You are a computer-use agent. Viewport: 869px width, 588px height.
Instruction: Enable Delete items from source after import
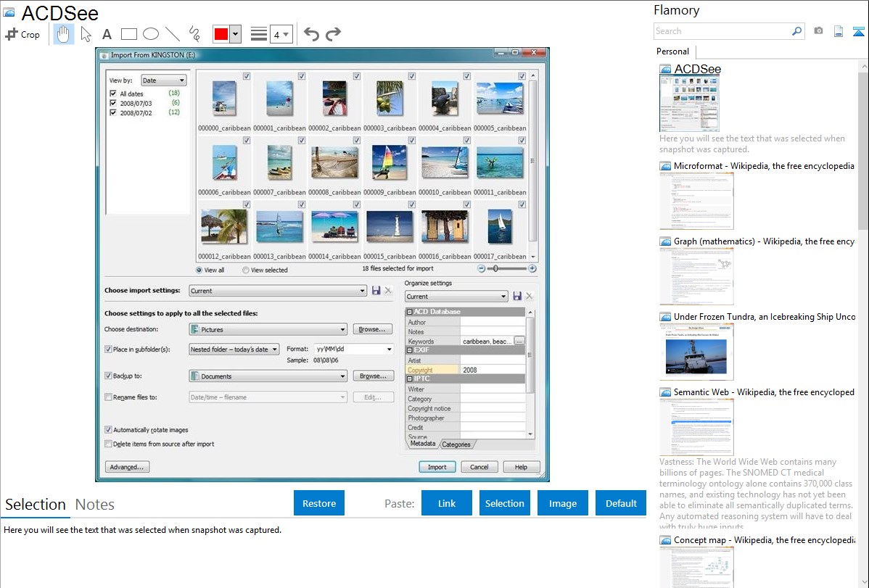(x=108, y=444)
